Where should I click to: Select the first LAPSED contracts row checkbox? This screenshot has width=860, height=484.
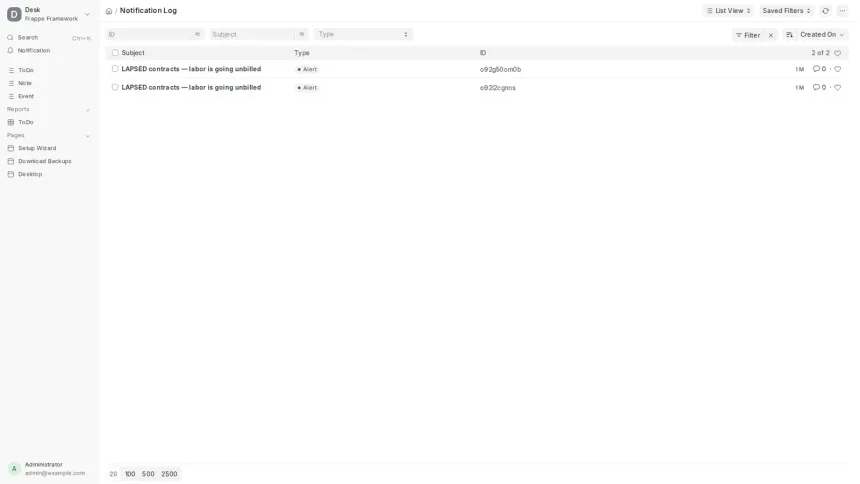(115, 69)
